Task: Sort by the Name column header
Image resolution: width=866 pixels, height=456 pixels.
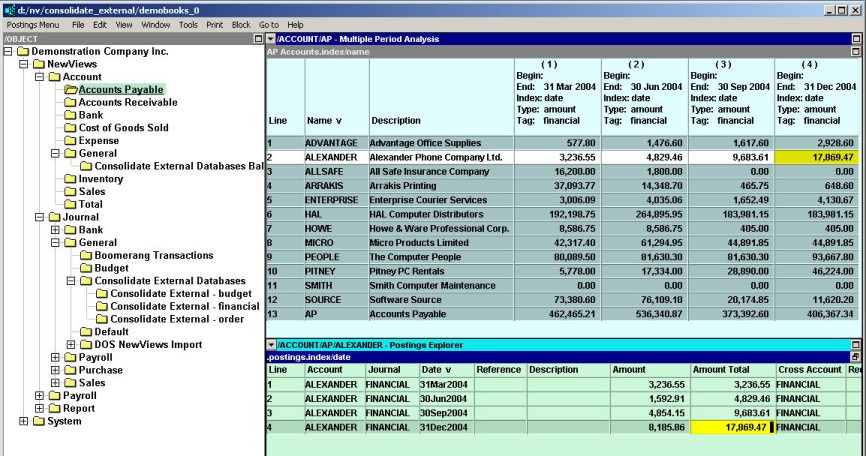Action: tap(325, 121)
